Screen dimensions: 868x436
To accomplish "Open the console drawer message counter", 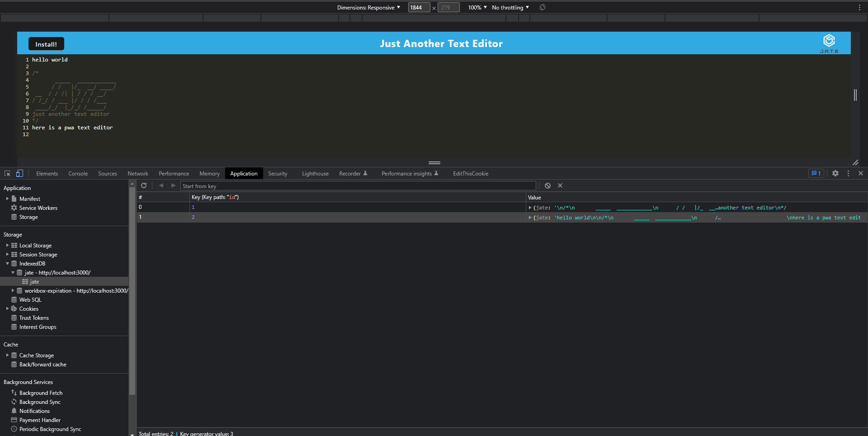I will [x=816, y=173].
